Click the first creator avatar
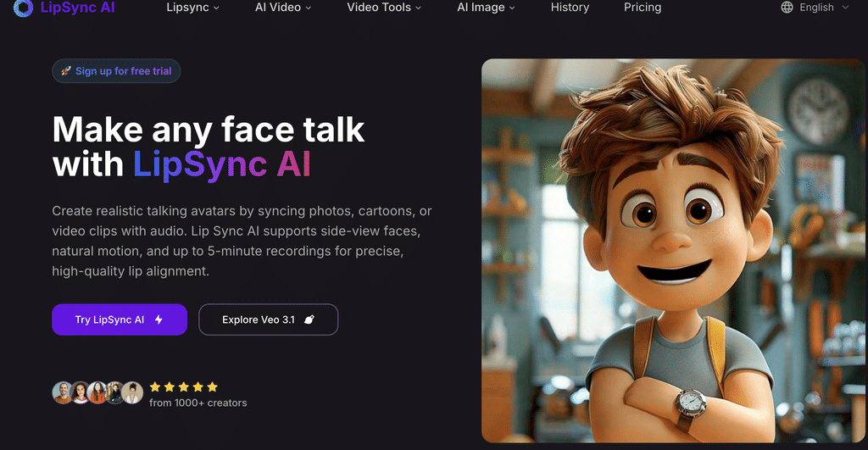This screenshot has height=450, width=868. (63, 392)
